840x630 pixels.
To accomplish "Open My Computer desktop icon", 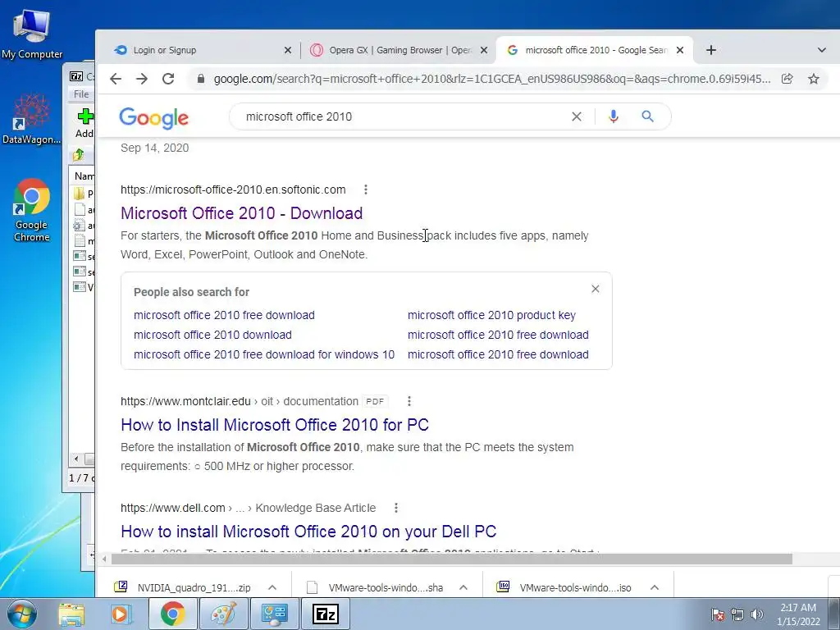I will click(32, 34).
